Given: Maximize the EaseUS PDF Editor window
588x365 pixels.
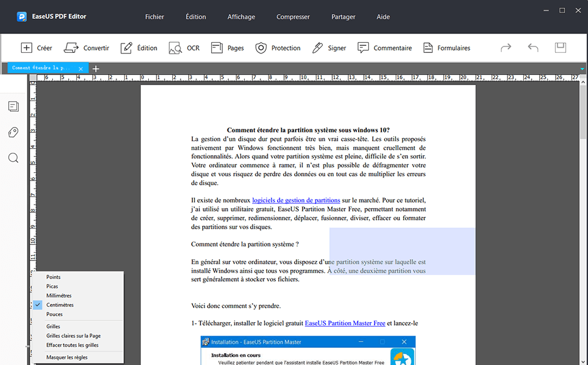Looking at the screenshot, I should [562, 11].
